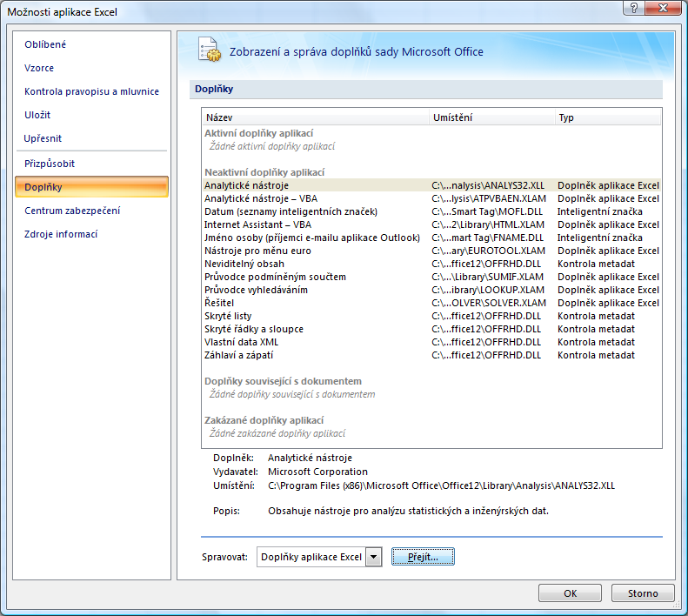The height and width of the screenshot is (616, 688).
Task: Select the Záhlaví a zápatí row
Action: (431, 355)
